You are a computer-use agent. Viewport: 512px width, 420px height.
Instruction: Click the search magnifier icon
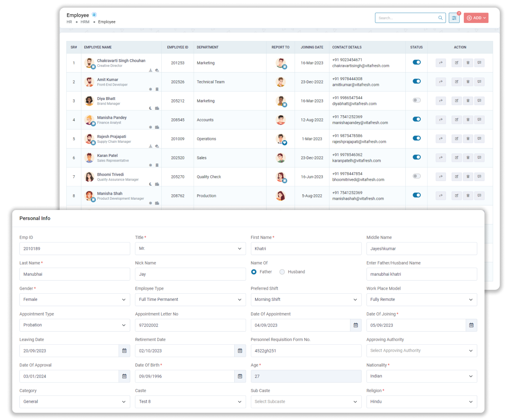pos(441,18)
